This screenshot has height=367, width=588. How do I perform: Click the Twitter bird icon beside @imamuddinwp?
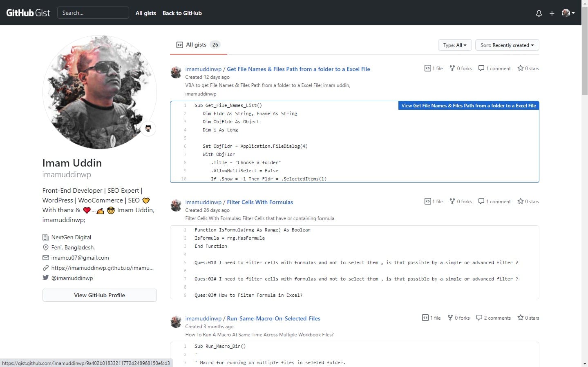coord(45,278)
